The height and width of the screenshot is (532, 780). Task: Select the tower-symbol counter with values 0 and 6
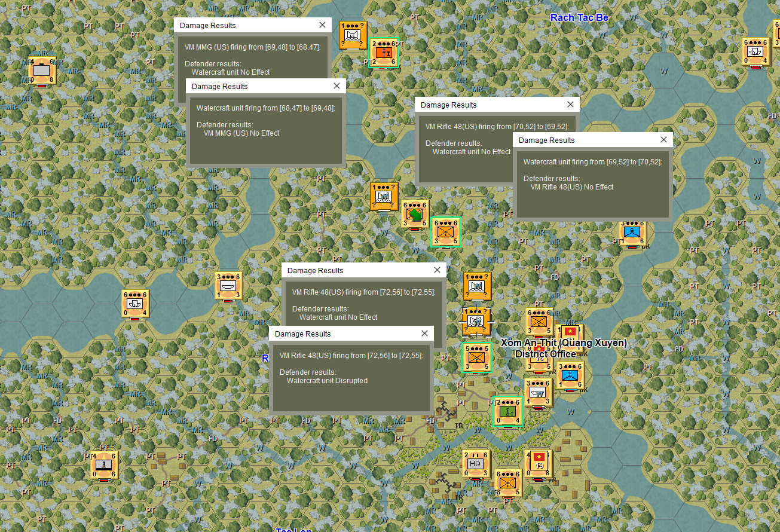(105, 465)
